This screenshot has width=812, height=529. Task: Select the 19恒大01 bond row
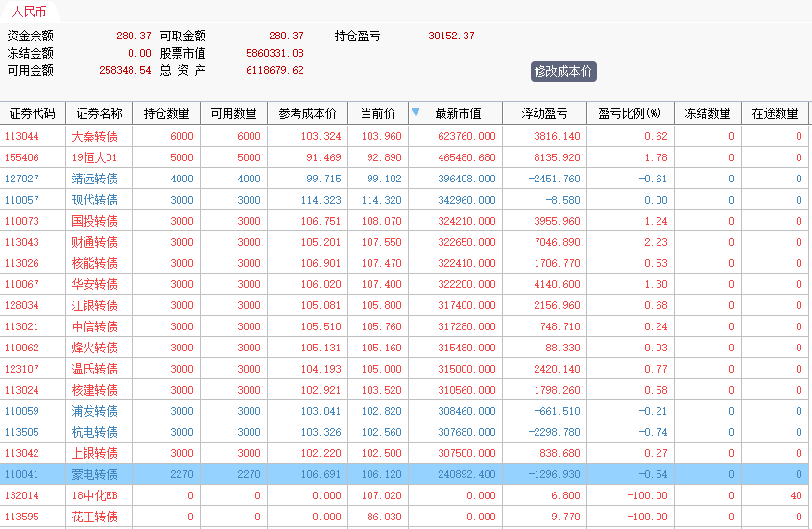(x=94, y=157)
